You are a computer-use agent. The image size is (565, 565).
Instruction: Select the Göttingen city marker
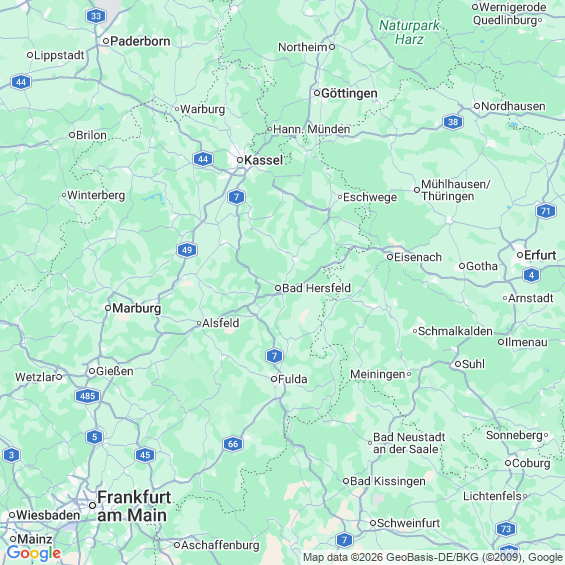click(x=317, y=93)
